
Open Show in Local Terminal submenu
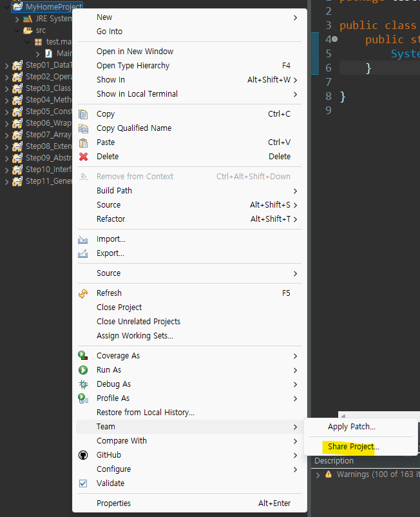point(189,94)
